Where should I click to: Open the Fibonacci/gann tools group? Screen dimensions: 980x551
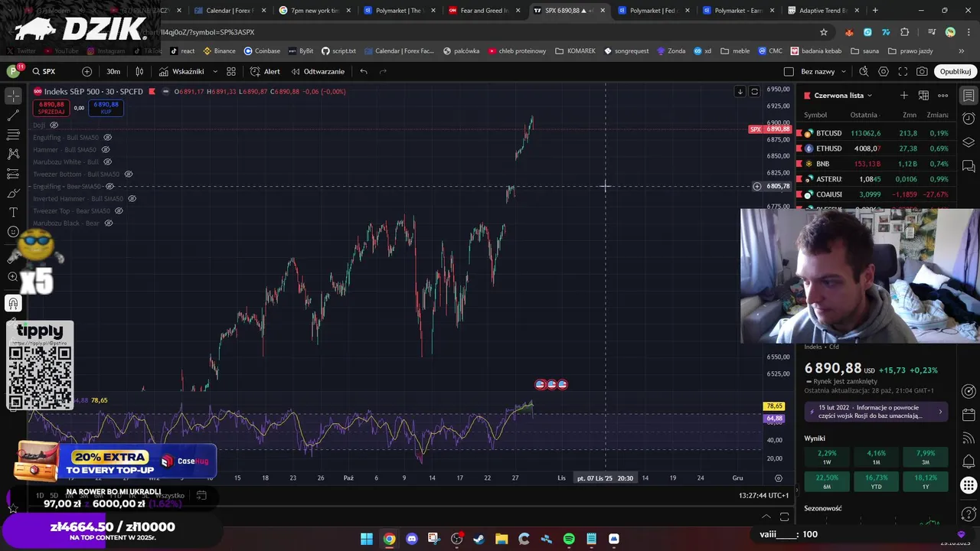pyautogui.click(x=13, y=135)
